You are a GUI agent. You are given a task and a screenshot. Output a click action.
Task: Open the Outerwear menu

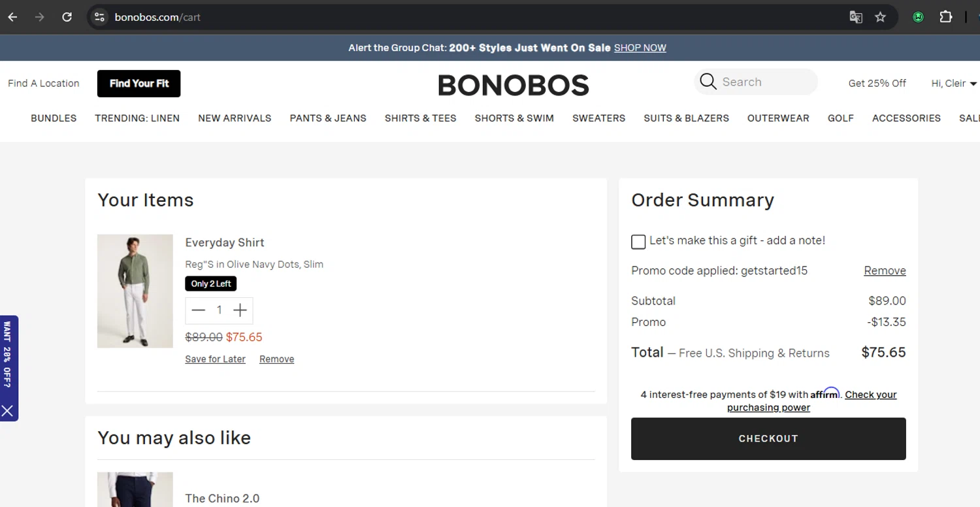pos(778,118)
